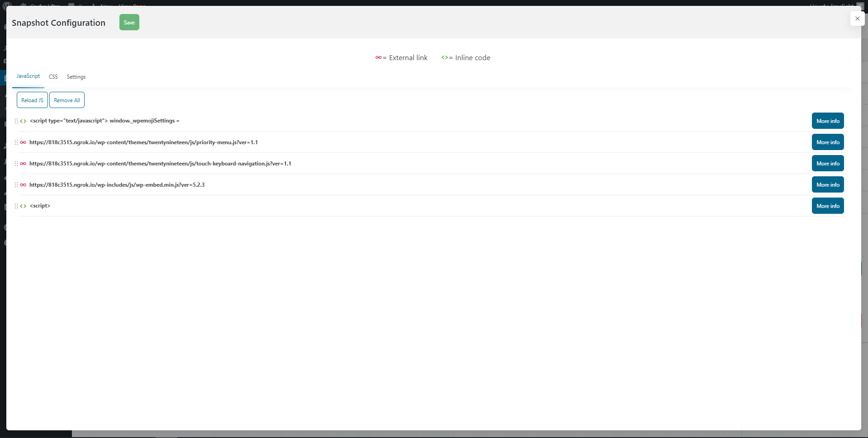Switch to the JavaScript tab

28,76
